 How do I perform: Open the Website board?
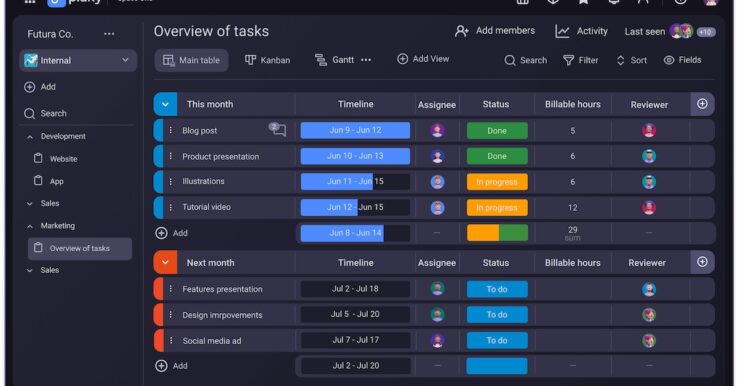click(56, 159)
